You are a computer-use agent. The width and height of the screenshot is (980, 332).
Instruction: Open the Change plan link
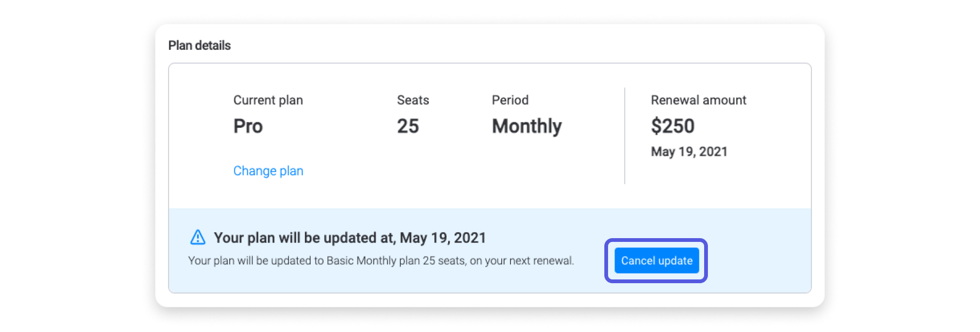[x=268, y=171]
